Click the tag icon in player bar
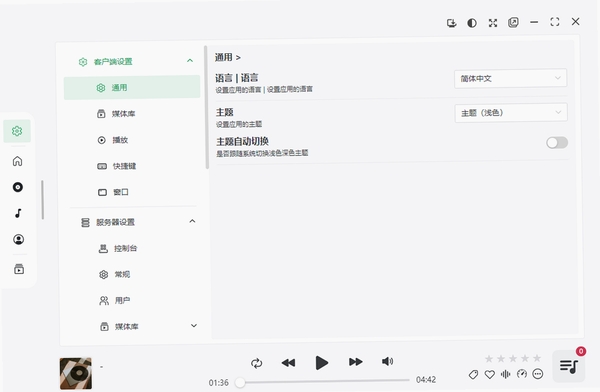 [473, 374]
